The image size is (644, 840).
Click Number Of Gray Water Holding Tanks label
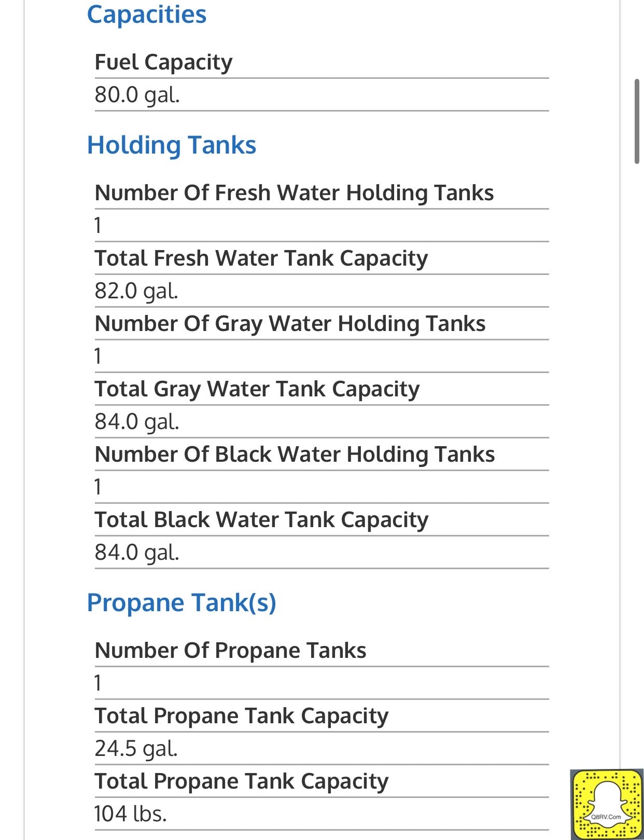click(290, 324)
